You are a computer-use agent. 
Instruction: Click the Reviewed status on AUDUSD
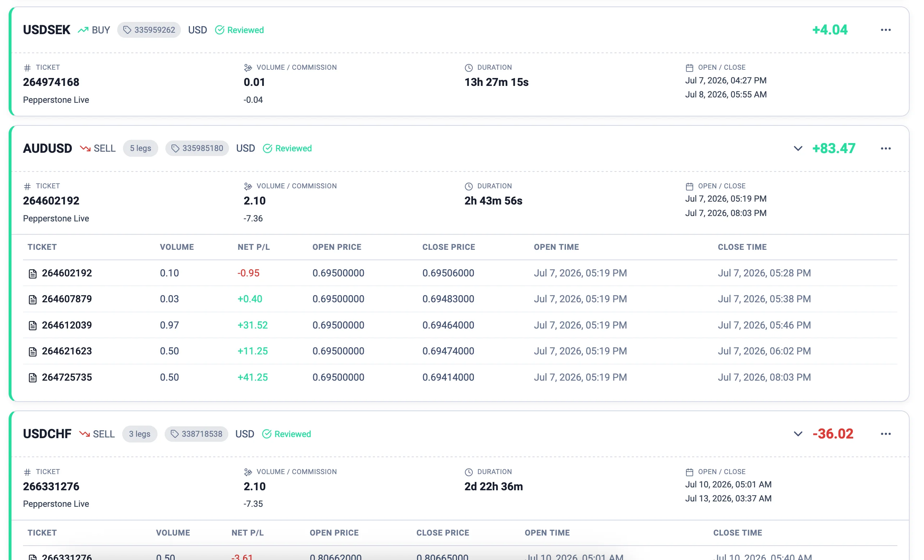tap(287, 148)
